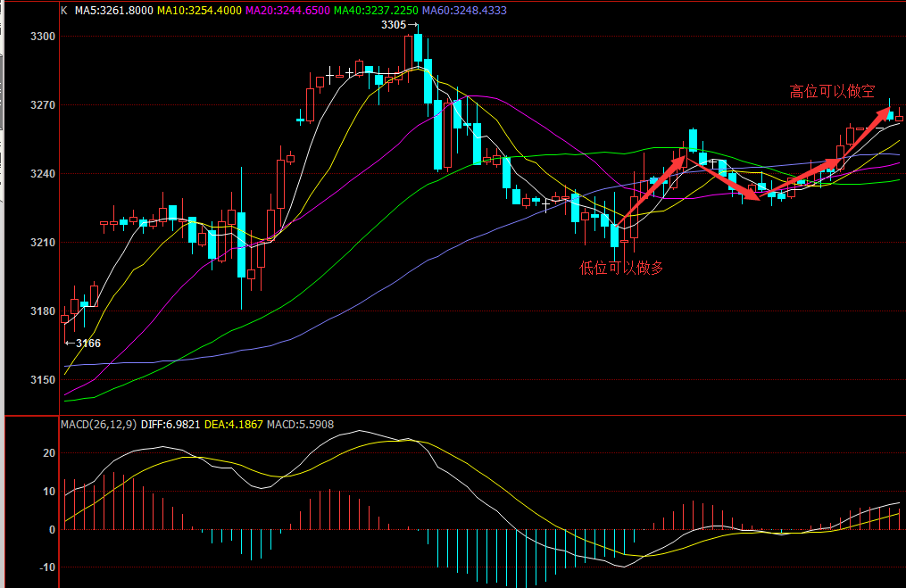
Task: Click the 低位可以做多 annotation text
Action: [622, 268]
